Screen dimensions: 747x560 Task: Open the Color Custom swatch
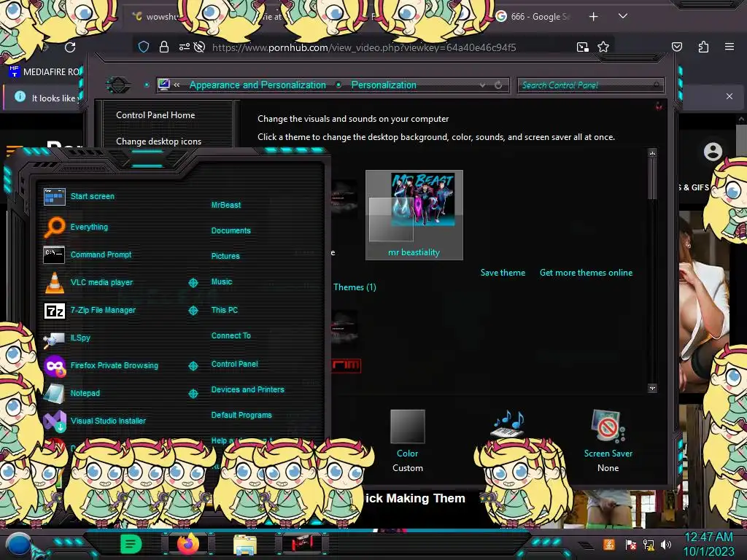click(407, 440)
